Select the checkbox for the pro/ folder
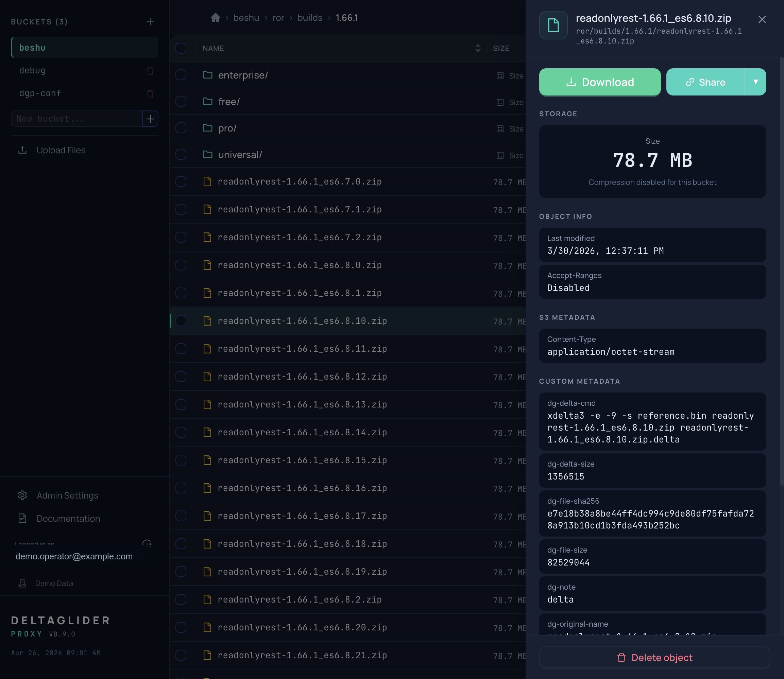 coord(181,128)
